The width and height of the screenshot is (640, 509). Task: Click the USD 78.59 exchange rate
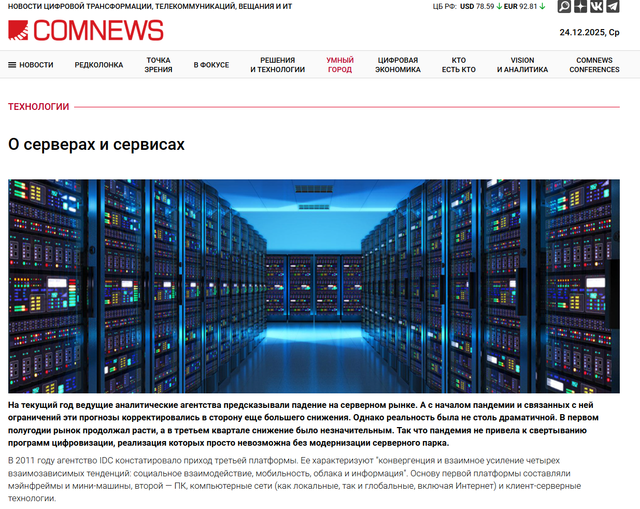pyautogui.click(x=477, y=7)
